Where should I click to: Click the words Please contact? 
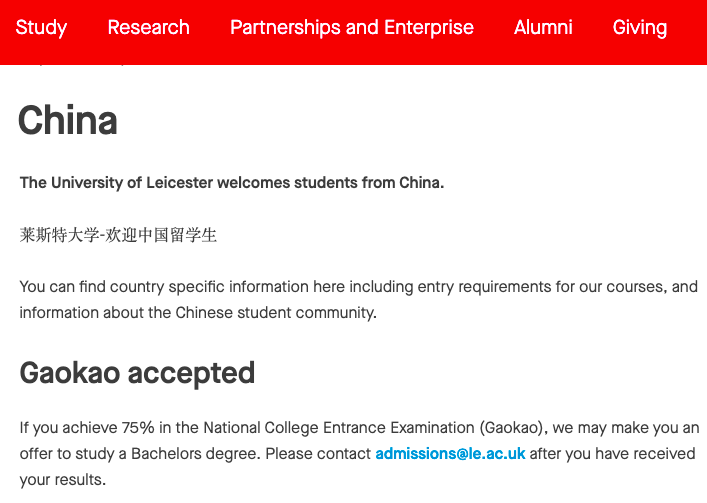318,453
